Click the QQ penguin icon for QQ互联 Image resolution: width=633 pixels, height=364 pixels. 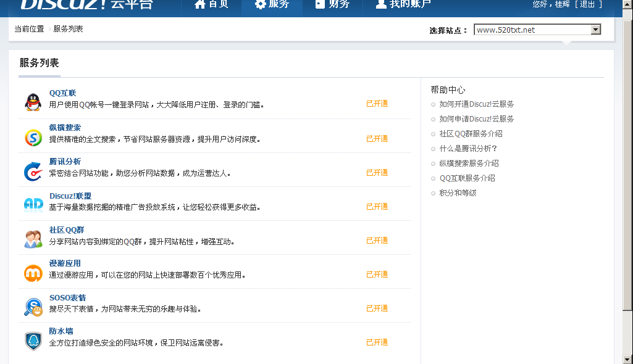pyautogui.click(x=33, y=102)
